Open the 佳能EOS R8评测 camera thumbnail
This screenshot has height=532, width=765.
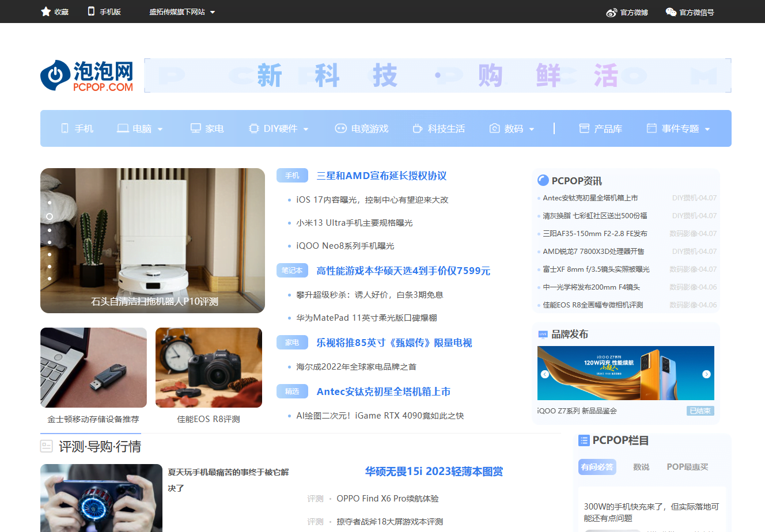(209, 367)
